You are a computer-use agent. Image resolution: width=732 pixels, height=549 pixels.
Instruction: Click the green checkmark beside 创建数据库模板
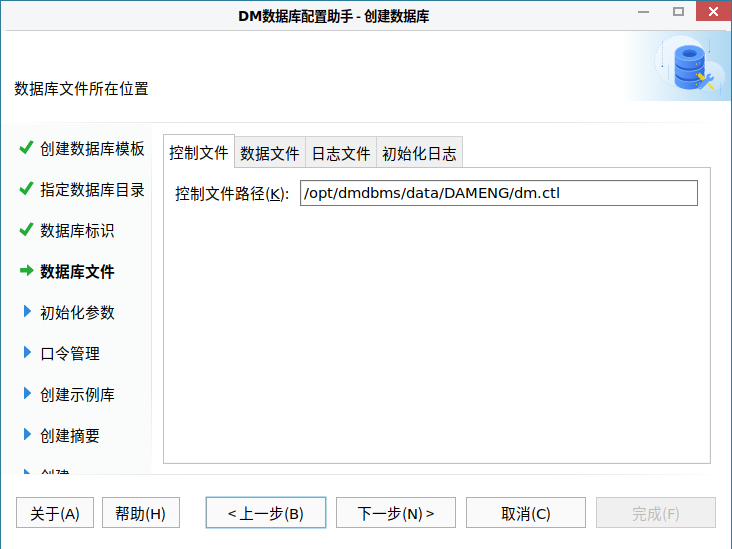click(26, 148)
